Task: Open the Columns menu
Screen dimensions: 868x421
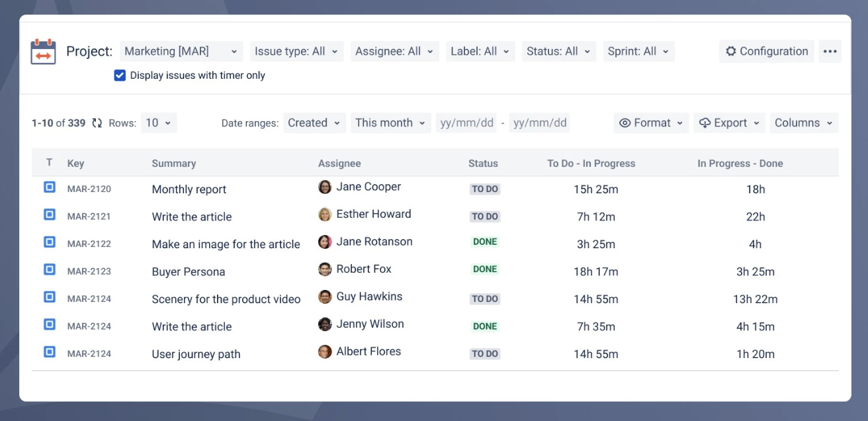Action: pyautogui.click(x=804, y=123)
